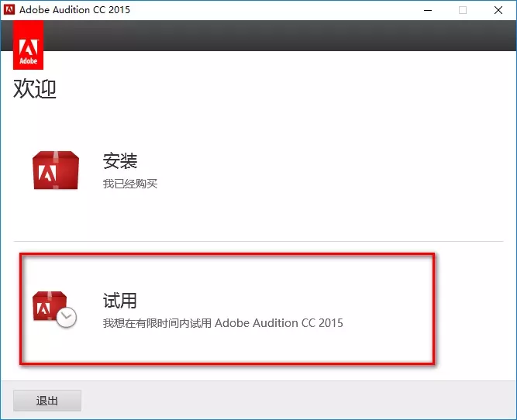Click the 欢迎 welcome heading
This screenshot has width=517, height=420.
35,89
